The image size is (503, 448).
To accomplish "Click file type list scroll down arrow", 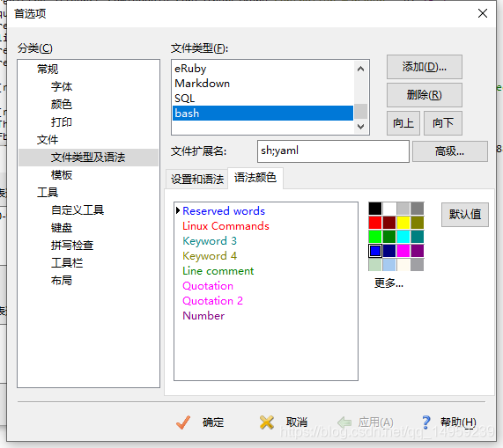I will click(360, 127).
